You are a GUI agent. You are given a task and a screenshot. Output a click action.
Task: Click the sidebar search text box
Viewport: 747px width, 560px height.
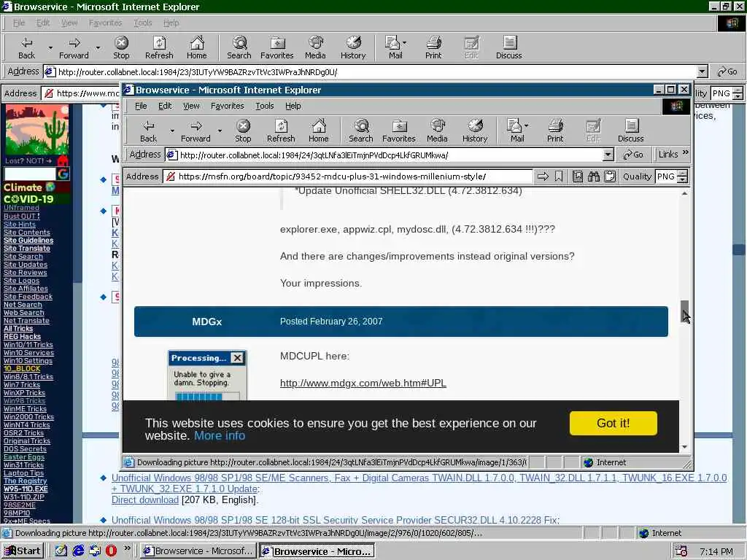(x=30, y=174)
